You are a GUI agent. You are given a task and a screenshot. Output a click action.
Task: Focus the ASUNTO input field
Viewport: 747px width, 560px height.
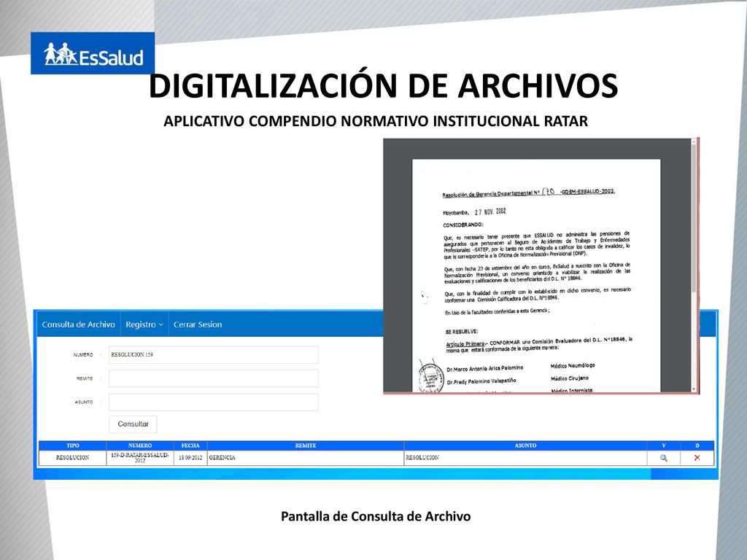(214, 402)
